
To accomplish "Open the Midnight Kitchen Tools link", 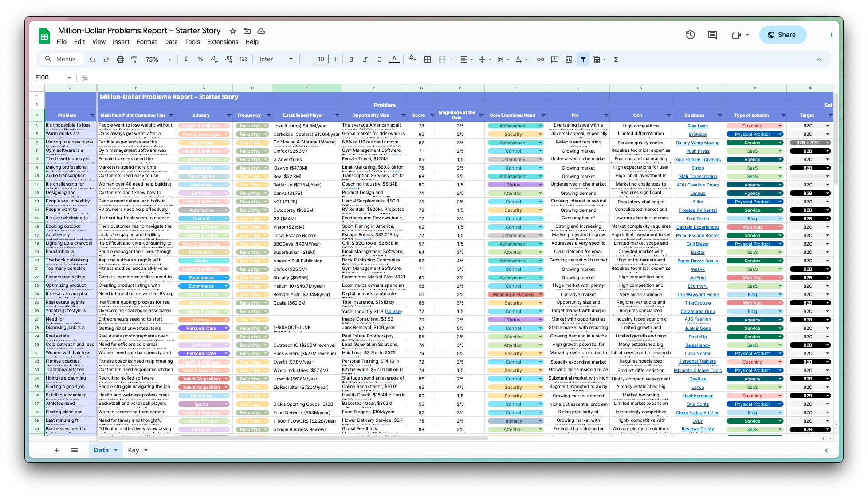I will coord(698,371).
